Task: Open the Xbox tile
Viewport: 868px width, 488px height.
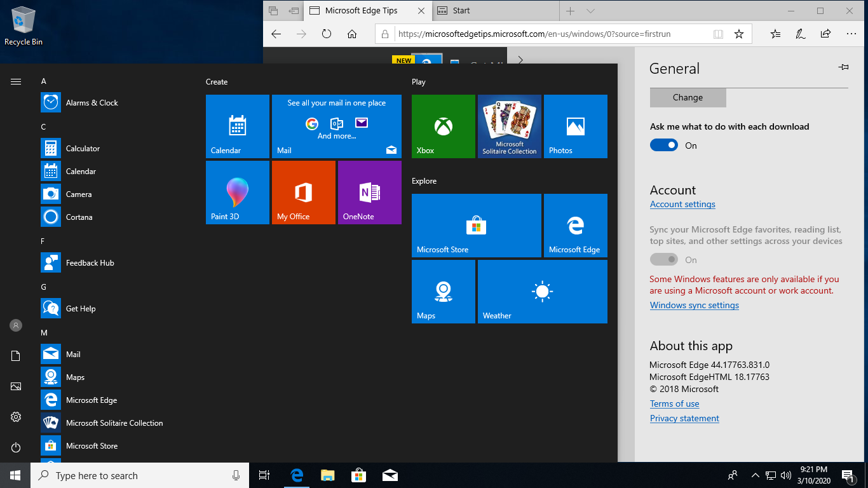Action: [x=443, y=126]
